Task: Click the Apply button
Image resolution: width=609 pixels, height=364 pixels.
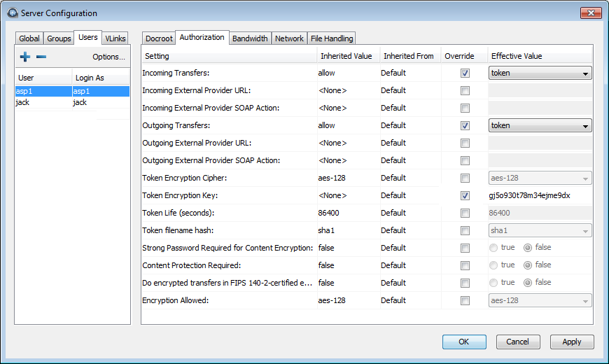Action: pos(571,342)
